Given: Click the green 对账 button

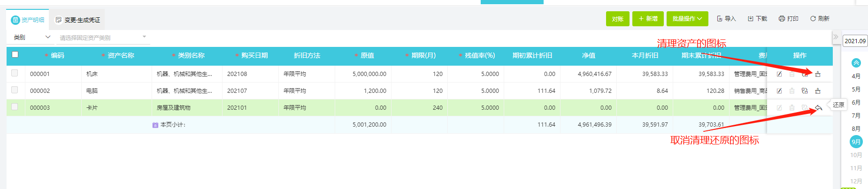Looking at the screenshot, I should pos(618,19).
